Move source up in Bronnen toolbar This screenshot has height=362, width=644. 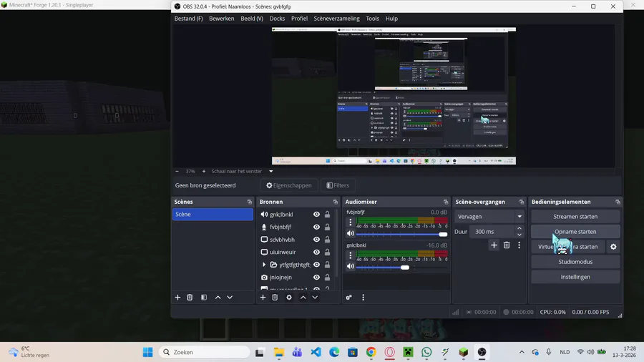[303, 297]
